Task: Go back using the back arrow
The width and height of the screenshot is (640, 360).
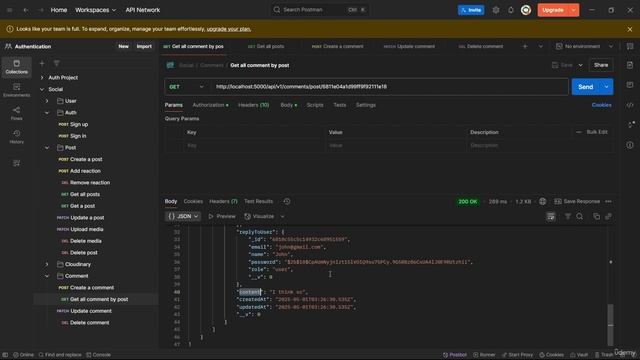Action: pos(26,10)
